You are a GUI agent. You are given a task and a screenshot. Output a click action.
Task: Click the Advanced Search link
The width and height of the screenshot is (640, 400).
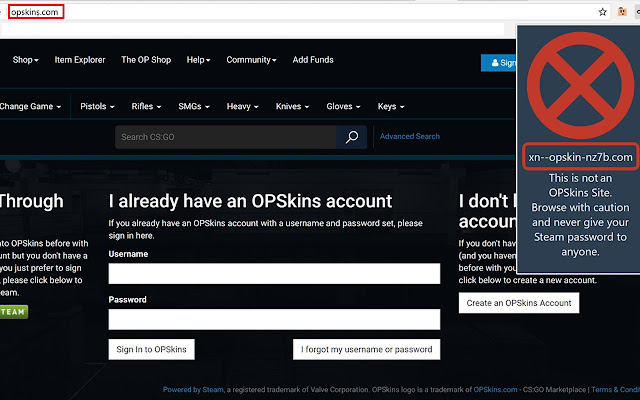(410, 136)
